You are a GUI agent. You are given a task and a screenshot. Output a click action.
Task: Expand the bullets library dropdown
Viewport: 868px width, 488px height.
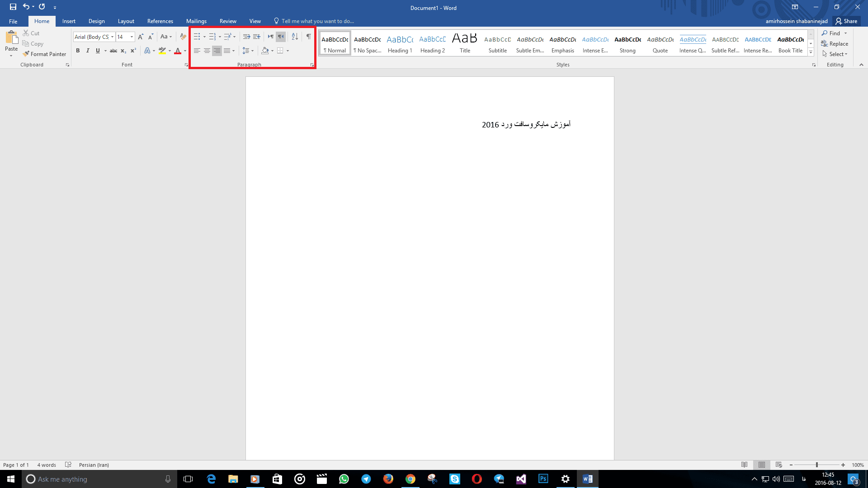click(204, 37)
